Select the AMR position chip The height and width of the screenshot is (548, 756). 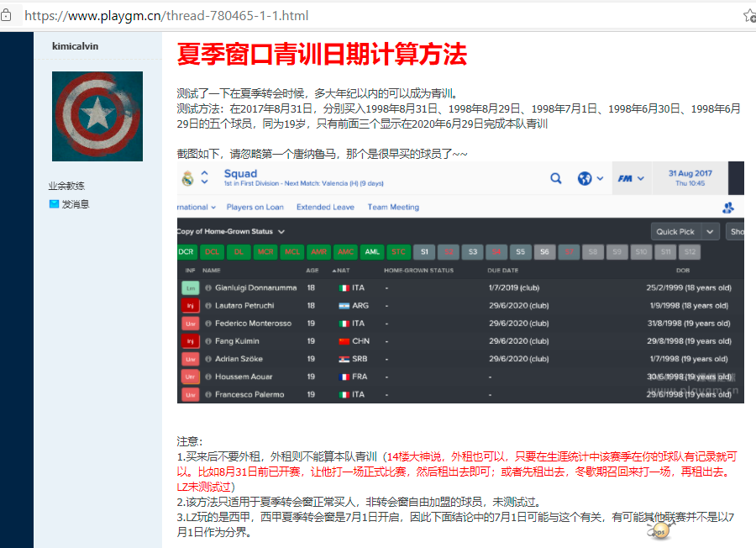(318, 252)
